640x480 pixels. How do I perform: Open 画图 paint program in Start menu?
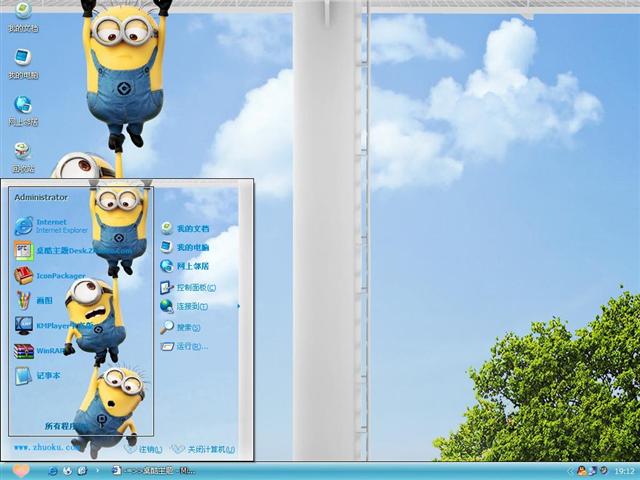point(34,300)
